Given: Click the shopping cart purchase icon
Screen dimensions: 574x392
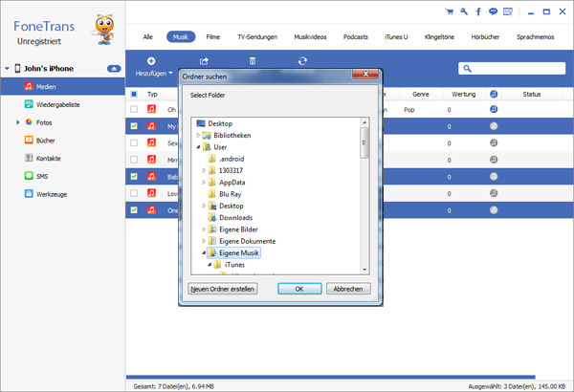Looking at the screenshot, I should (450, 11).
